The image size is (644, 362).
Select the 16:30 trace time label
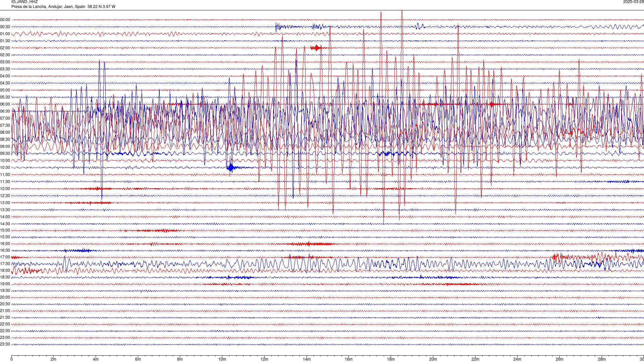pyautogui.click(x=5, y=250)
